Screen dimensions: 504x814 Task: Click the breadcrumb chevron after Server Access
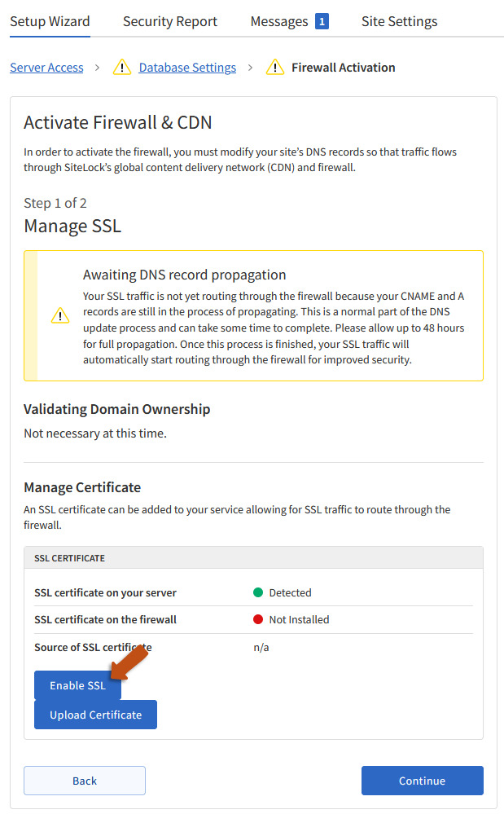point(98,68)
